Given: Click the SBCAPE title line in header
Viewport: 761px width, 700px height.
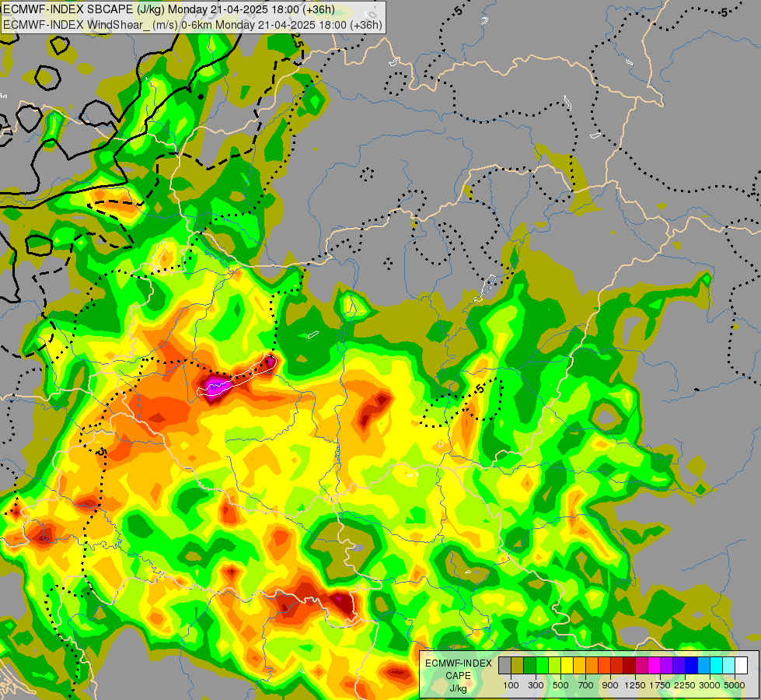Looking at the screenshot, I should coord(169,9).
